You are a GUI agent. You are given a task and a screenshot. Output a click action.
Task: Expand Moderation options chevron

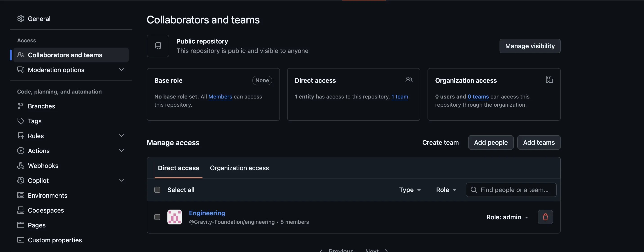pos(122,70)
